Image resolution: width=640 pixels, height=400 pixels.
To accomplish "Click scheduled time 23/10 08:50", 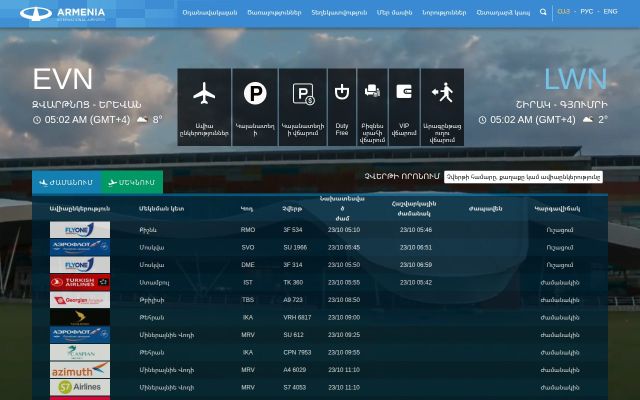I will click(344, 300).
